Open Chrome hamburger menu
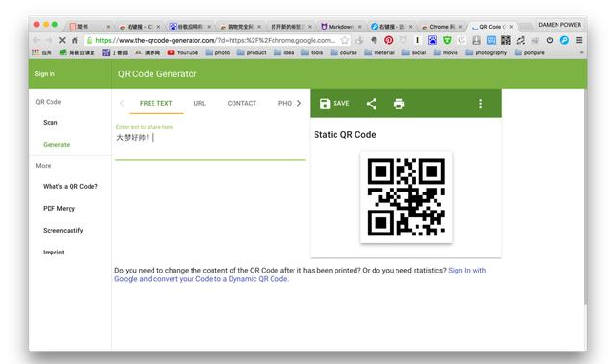The height and width of the screenshot is (364, 609). pos(579,40)
